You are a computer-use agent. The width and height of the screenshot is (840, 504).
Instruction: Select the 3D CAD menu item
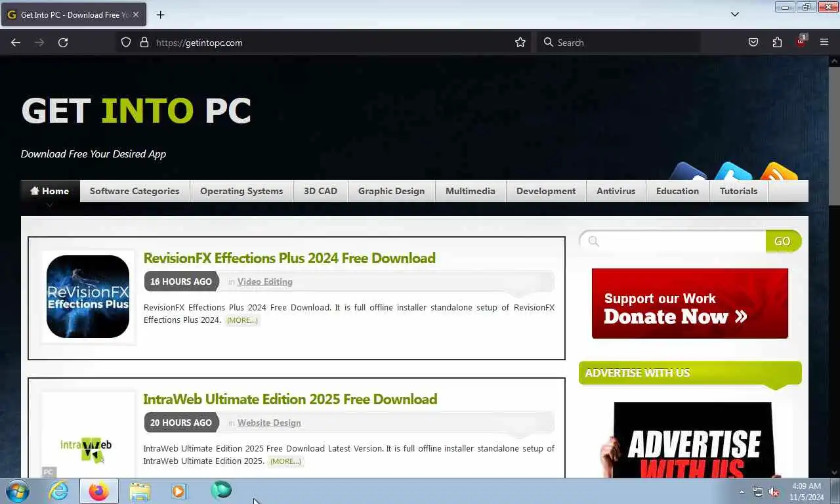320,191
